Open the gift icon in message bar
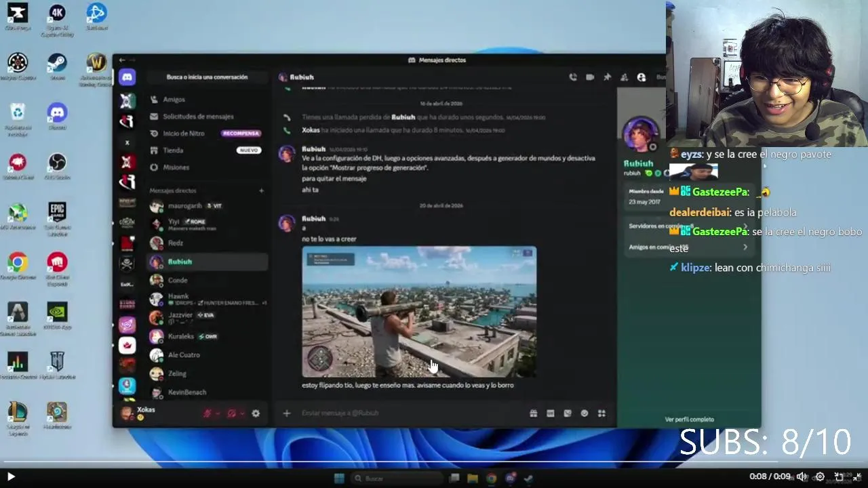The width and height of the screenshot is (868, 488). point(534,413)
